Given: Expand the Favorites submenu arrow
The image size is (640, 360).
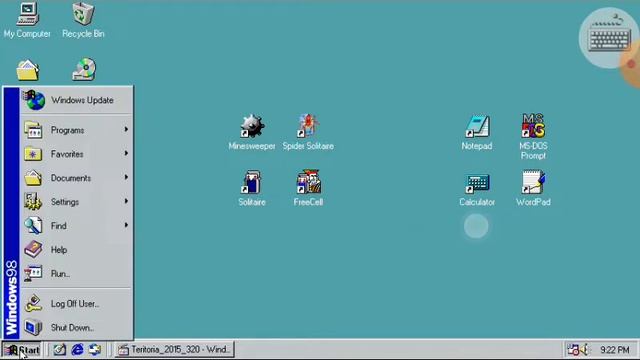Looking at the screenshot, I should tap(126, 153).
